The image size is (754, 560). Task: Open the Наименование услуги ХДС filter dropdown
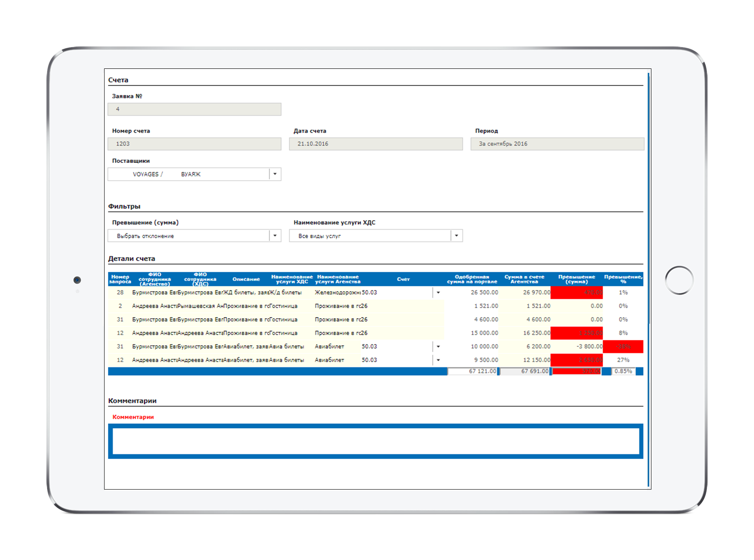[456, 236]
